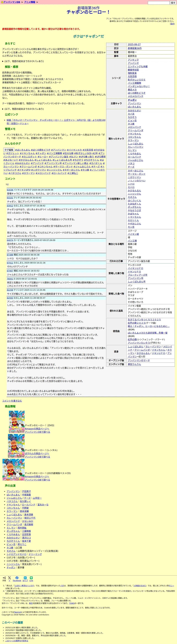
Task: Open the バイキンＵＦＯ vehicle link
Action: pos(135,268)
